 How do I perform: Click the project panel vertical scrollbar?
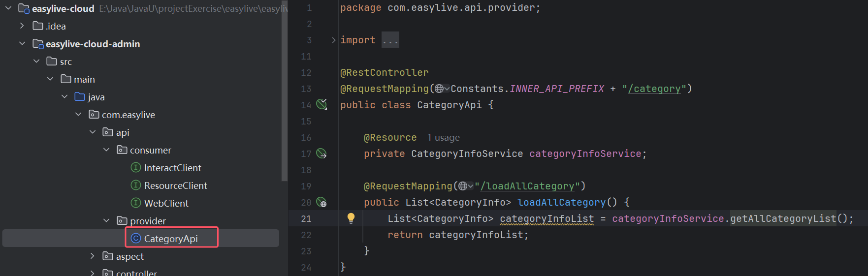point(284,91)
